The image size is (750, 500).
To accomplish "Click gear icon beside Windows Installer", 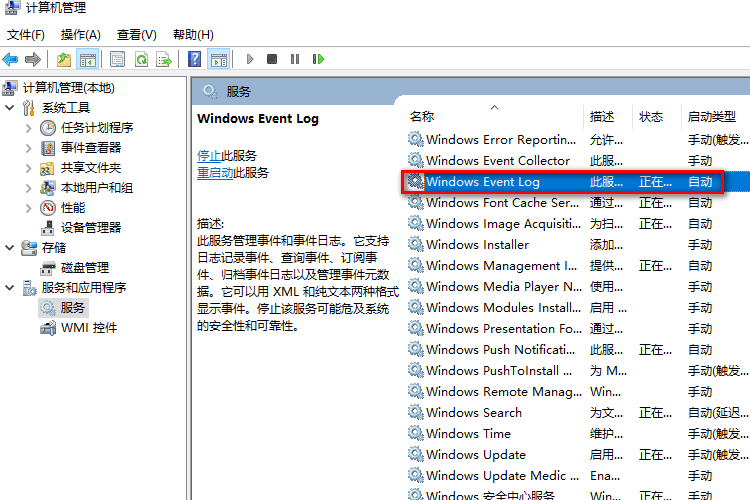I will point(415,244).
